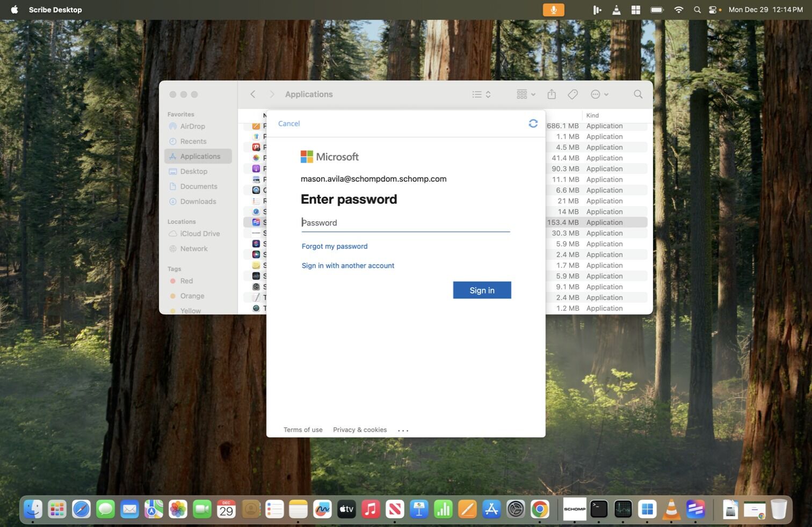812x527 pixels.
Task: Open the App Store in the dock
Action: [491, 509]
